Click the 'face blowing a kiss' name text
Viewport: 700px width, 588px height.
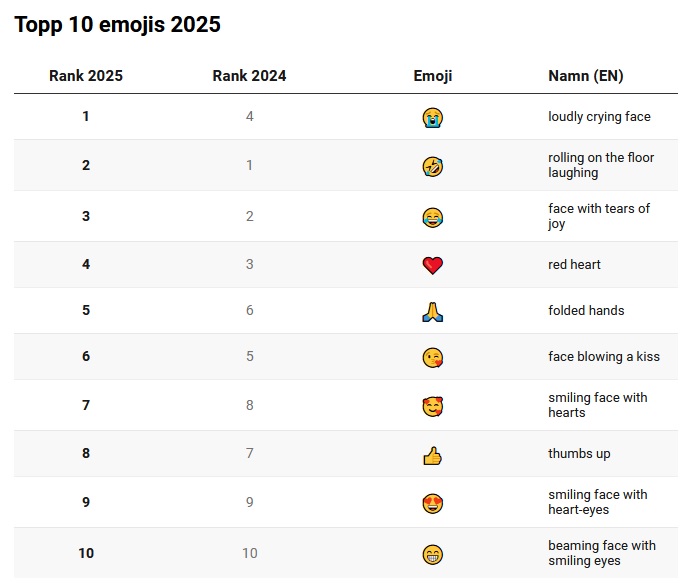click(604, 356)
